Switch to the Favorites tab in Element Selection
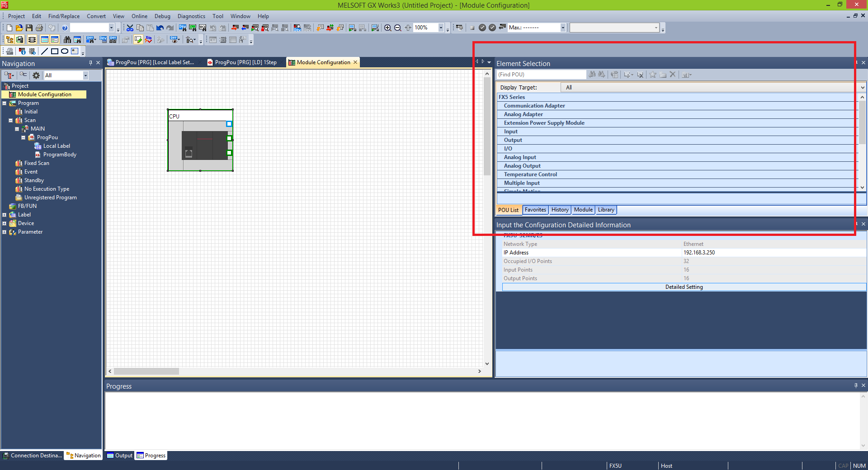Screen dimensions: 868x470 (x=535, y=210)
